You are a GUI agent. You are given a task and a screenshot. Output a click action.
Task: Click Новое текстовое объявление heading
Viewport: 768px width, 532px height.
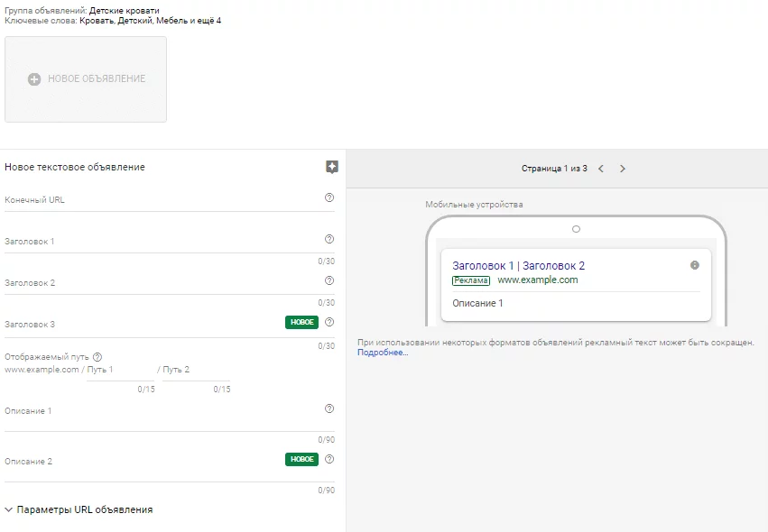(75, 167)
